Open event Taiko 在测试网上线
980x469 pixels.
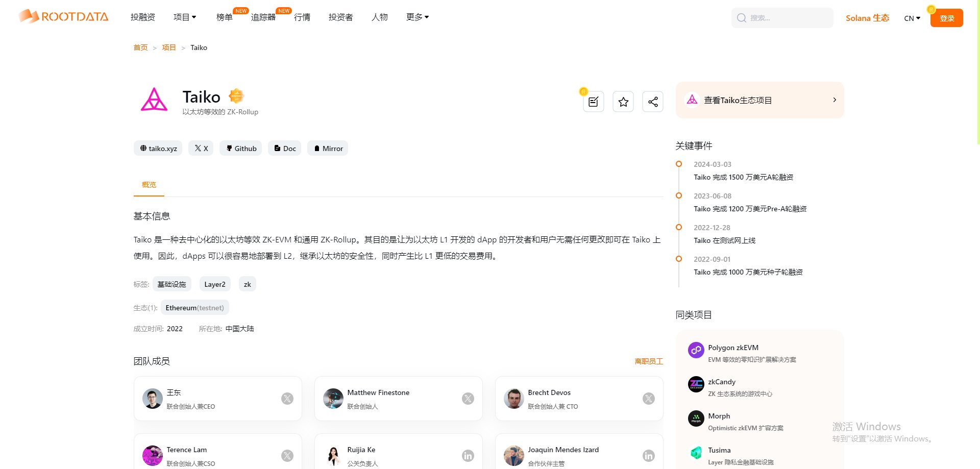[x=725, y=240]
